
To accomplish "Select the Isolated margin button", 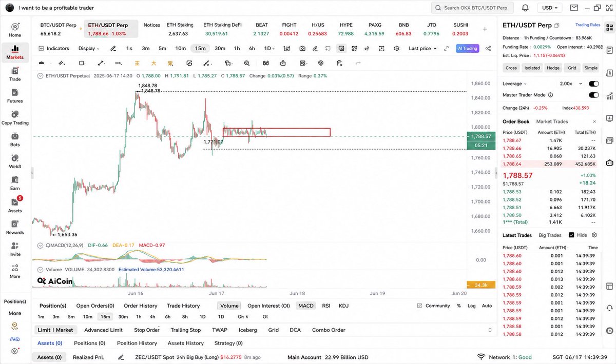I will pos(532,68).
